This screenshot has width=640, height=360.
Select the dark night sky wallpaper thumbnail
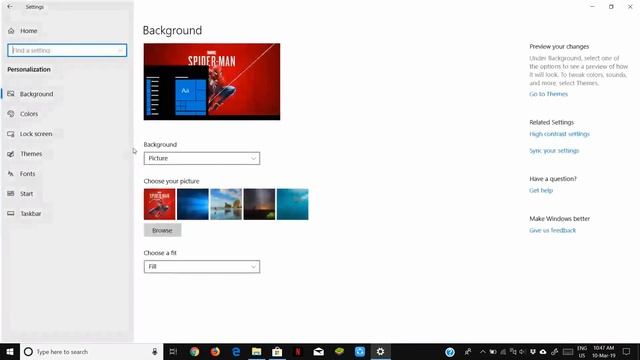pos(259,204)
